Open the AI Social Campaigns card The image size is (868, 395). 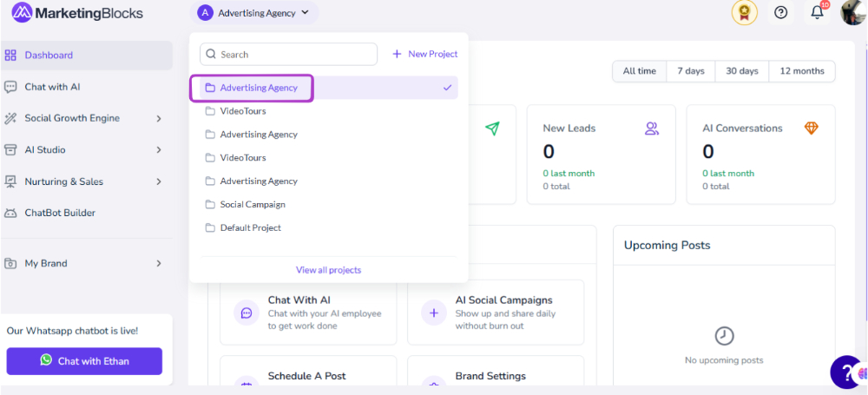pyautogui.click(x=496, y=313)
